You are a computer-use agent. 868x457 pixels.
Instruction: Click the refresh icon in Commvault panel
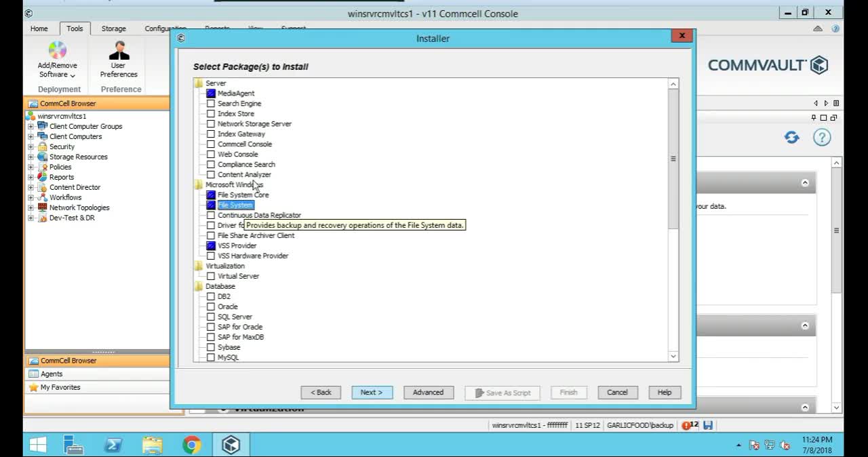point(791,138)
